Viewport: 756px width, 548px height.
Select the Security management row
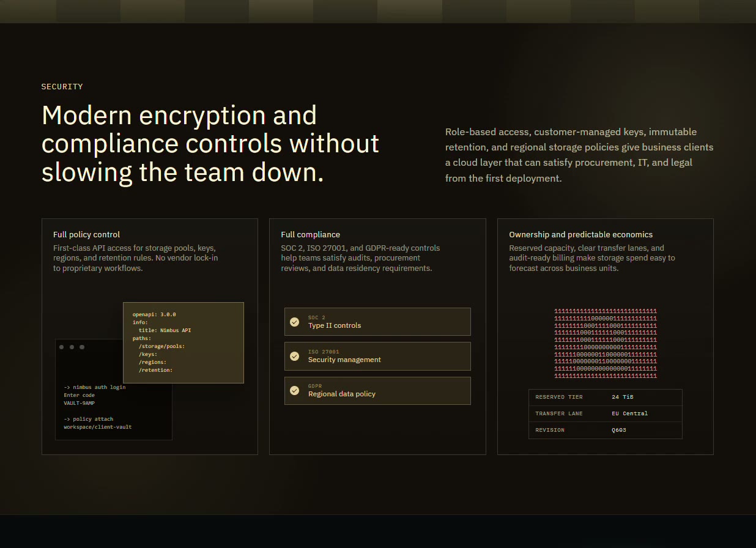coord(377,356)
